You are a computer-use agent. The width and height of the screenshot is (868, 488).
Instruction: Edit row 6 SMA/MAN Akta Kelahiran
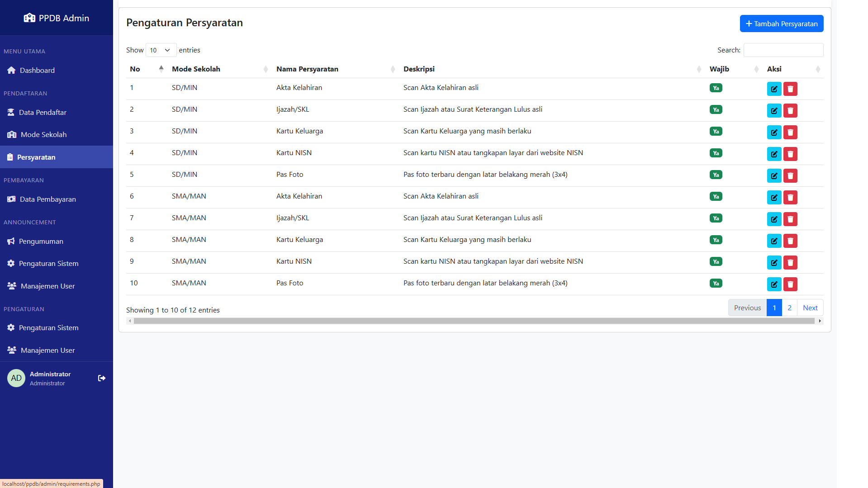(x=774, y=198)
